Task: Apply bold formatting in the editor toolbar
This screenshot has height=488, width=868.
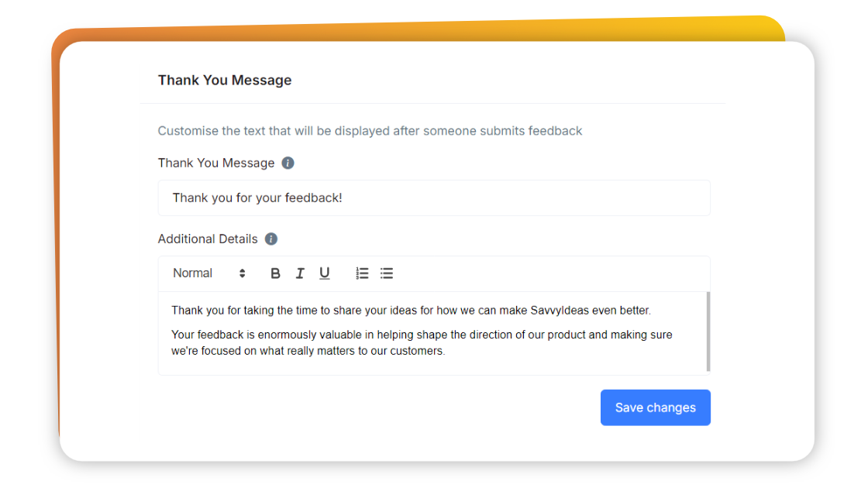Action: coord(275,273)
